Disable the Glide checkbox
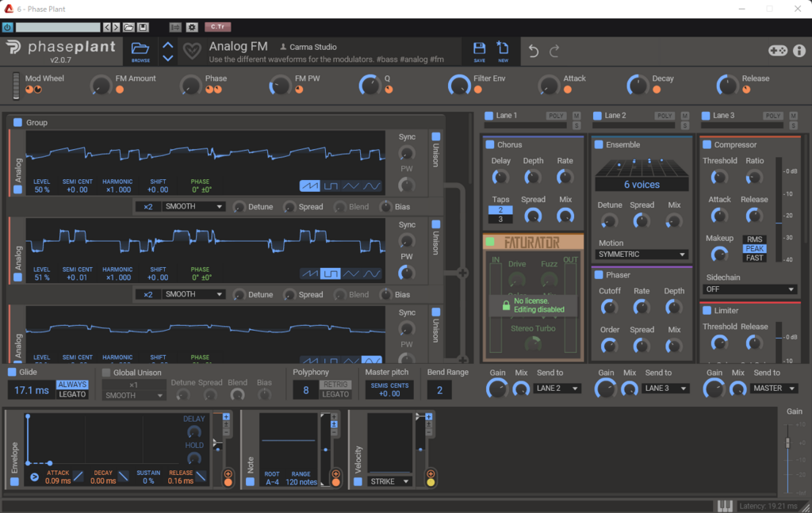This screenshot has height=513, width=812. coord(12,372)
